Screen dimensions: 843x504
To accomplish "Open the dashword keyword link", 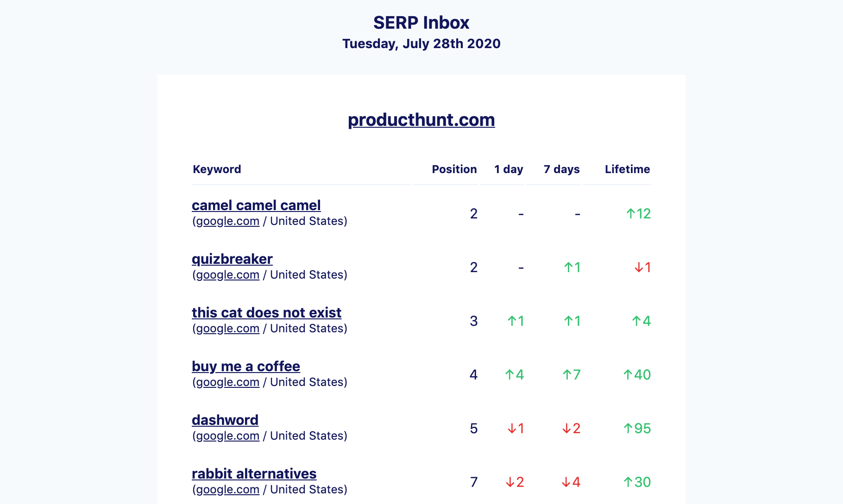I will [x=226, y=420].
